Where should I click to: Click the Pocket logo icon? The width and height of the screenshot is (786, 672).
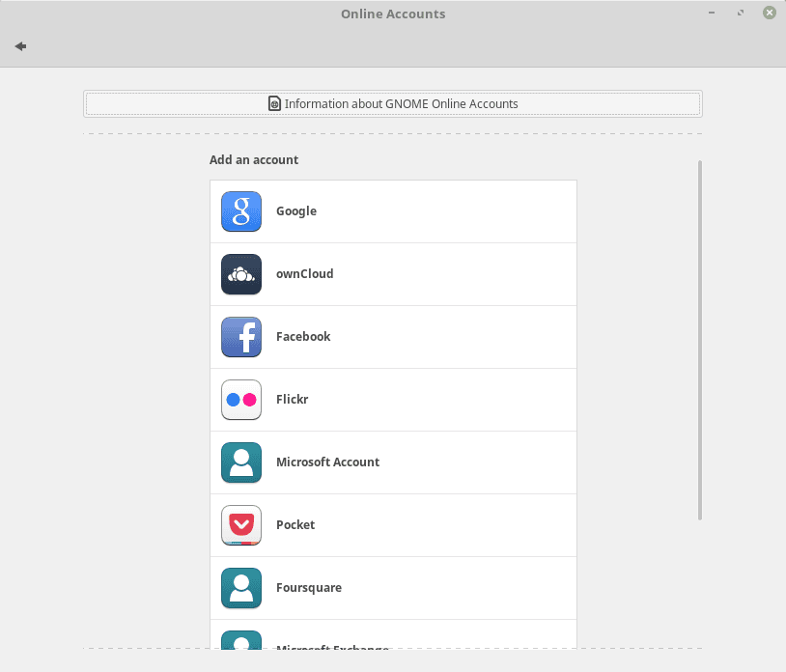(x=241, y=525)
